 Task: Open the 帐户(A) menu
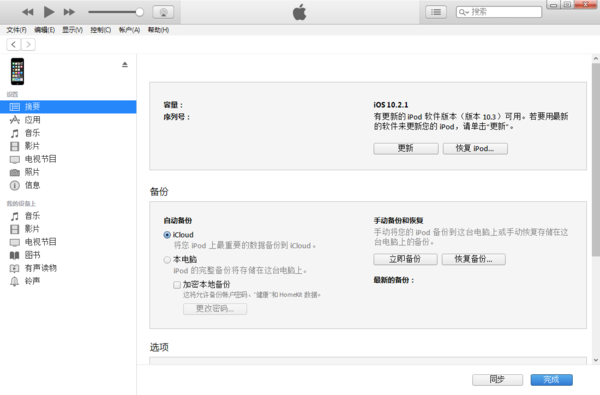click(129, 30)
